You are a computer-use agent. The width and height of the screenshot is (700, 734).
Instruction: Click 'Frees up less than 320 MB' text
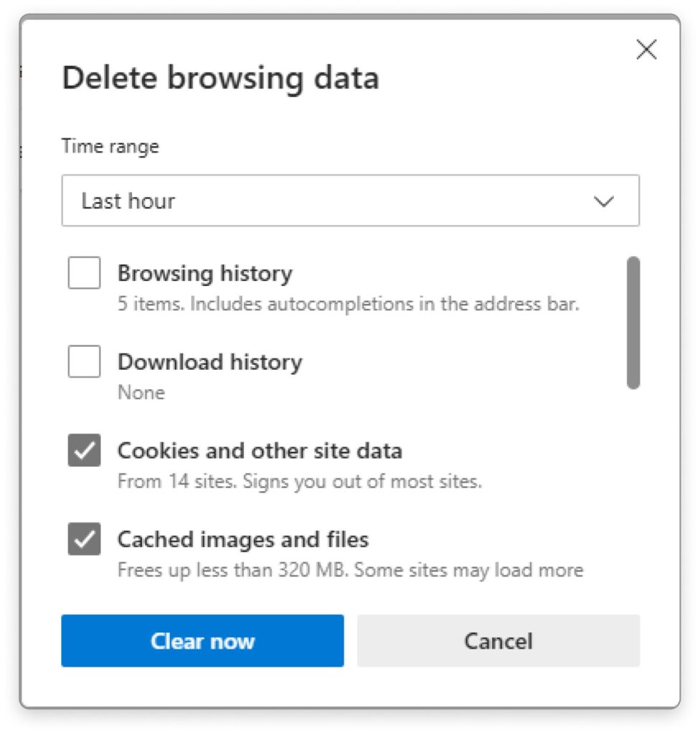click(x=351, y=571)
